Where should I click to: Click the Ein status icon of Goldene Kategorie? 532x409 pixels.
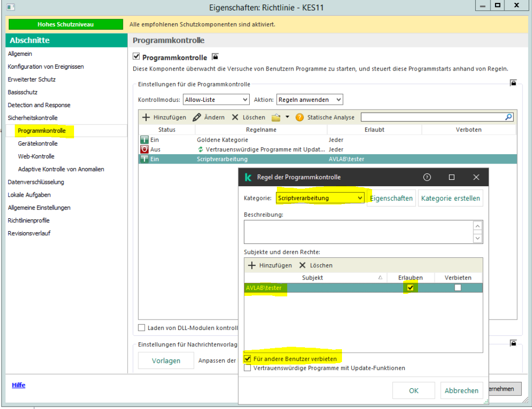point(145,140)
